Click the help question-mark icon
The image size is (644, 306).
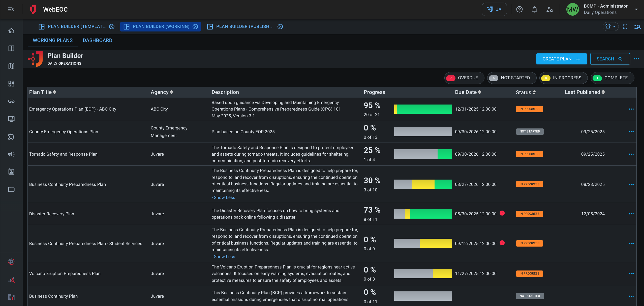point(519,9)
